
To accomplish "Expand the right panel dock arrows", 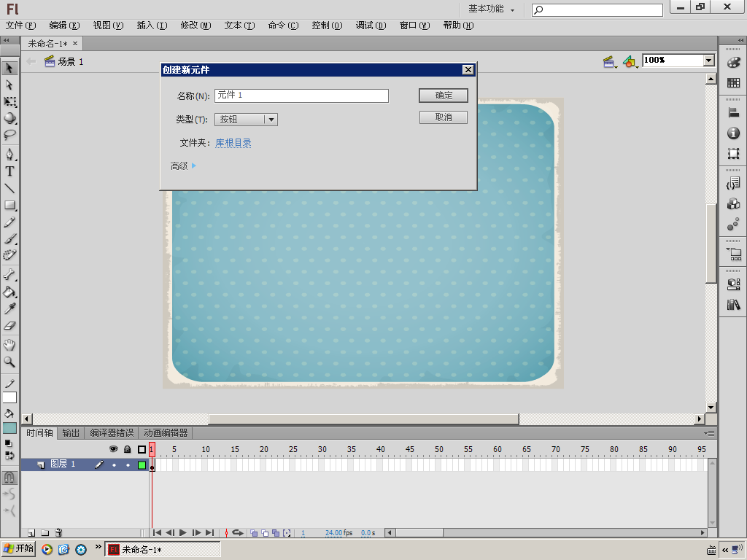I will point(740,41).
